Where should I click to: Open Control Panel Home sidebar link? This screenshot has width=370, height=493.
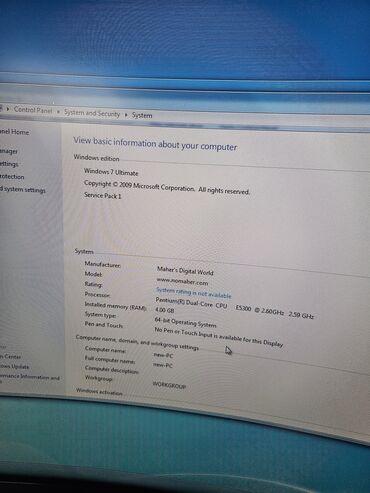(x=14, y=132)
